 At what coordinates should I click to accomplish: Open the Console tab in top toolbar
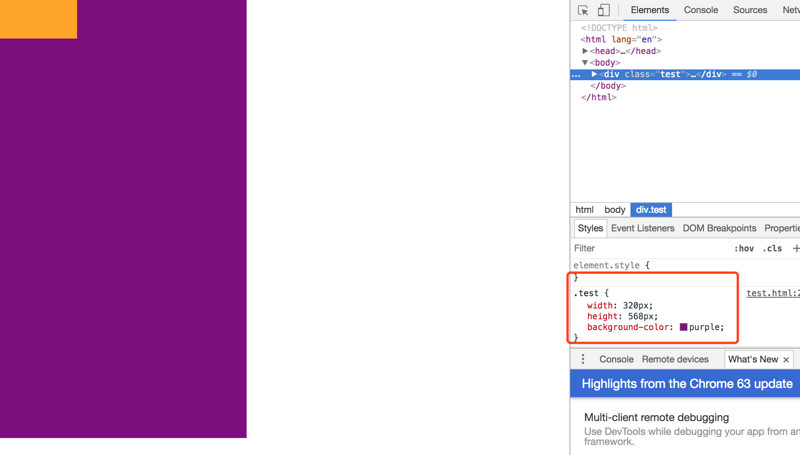pos(700,10)
